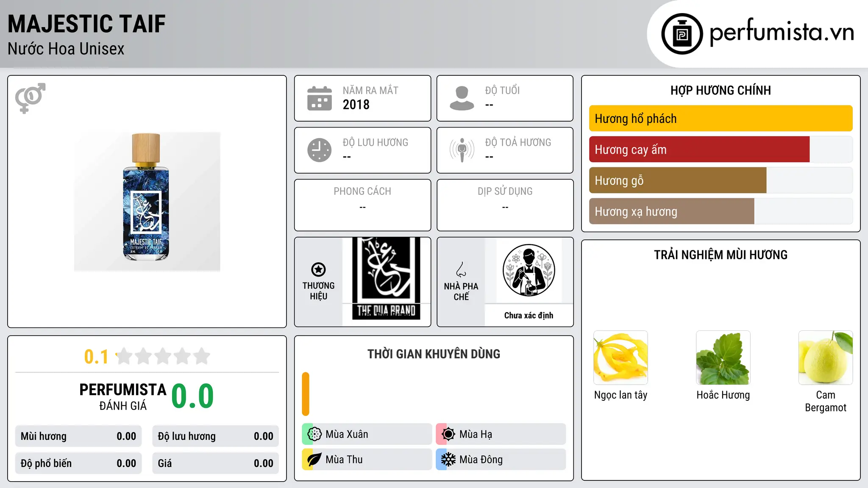
Task: Open the Majestic Taif bottle image
Action: click(x=147, y=202)
